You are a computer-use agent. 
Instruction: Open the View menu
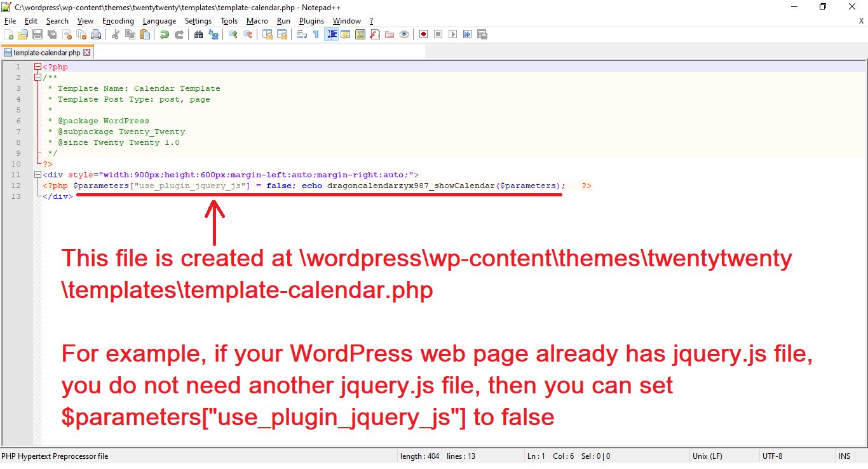tap(85, 21)
